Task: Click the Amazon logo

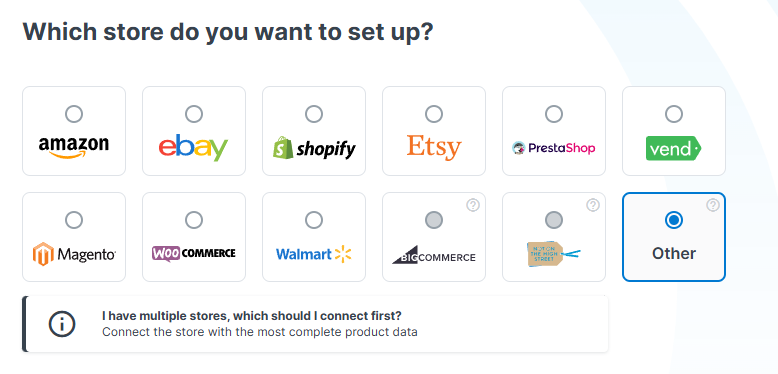Action: (x=73, y=147)
